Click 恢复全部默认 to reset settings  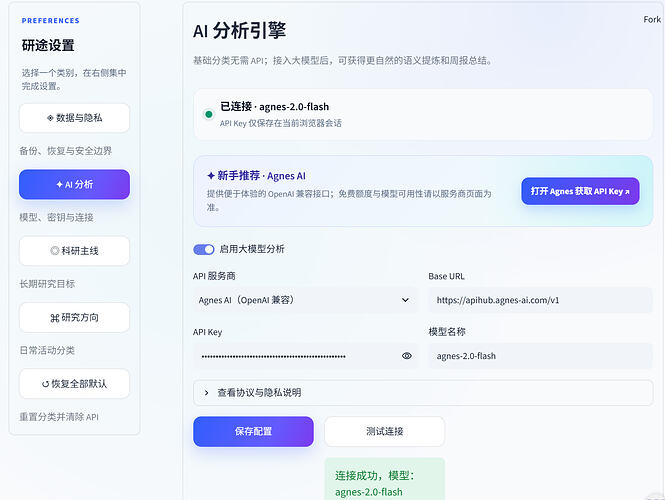74,384
